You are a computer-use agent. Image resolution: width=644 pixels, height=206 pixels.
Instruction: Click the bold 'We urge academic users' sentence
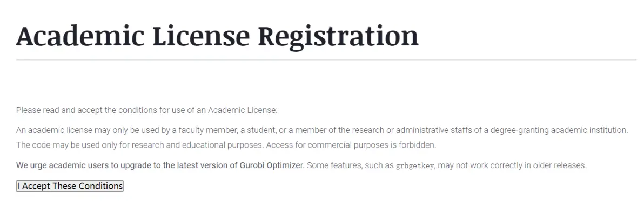click(x=160, y=165)
